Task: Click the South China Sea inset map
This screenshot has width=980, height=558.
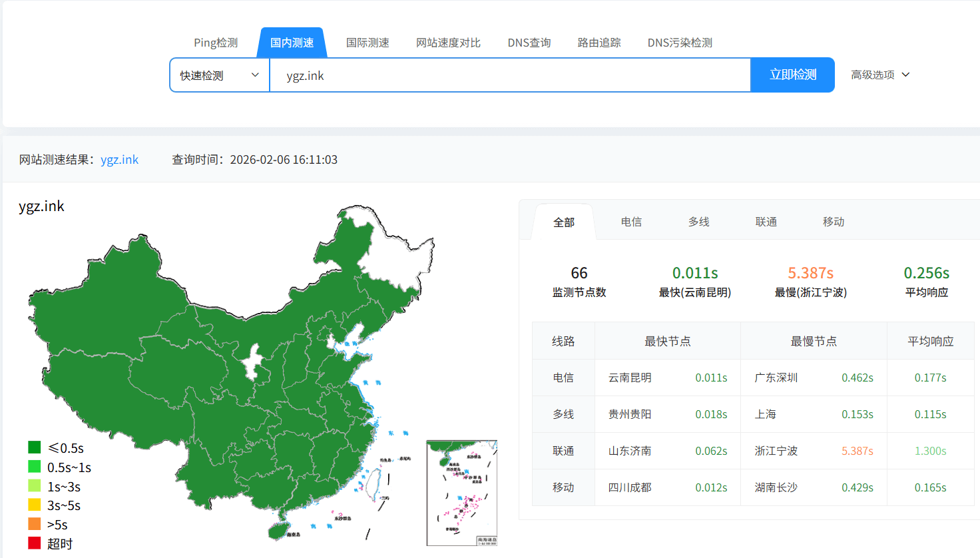Action: coord(461,493)
